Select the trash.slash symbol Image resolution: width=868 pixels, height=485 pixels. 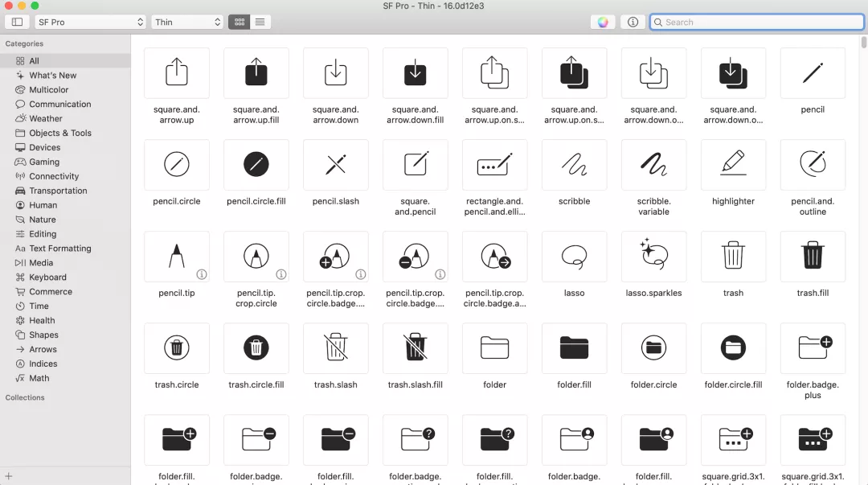(335, 348)
